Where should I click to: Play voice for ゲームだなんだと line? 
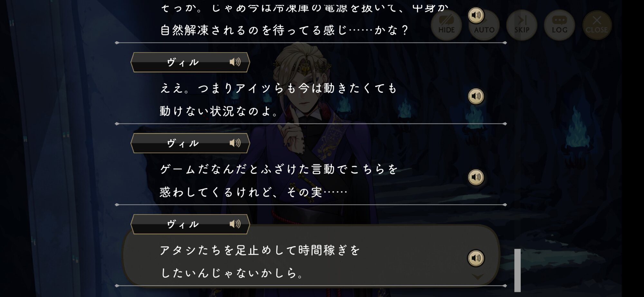(476, 177)
